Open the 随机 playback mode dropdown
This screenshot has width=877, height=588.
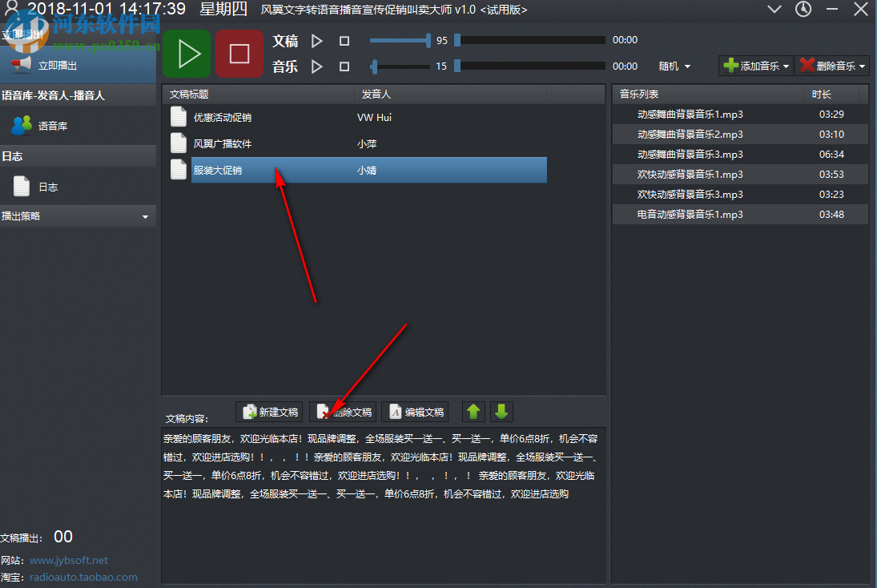[x=674, y=66]
